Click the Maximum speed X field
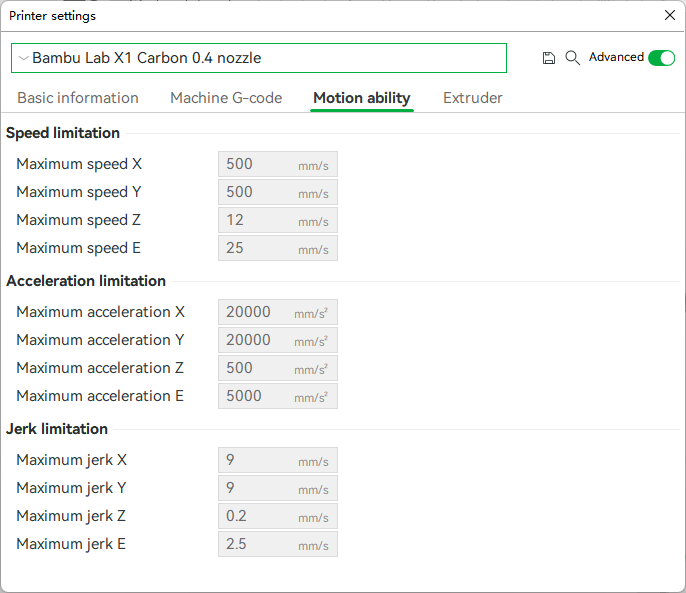 click(x=278, y=164)
